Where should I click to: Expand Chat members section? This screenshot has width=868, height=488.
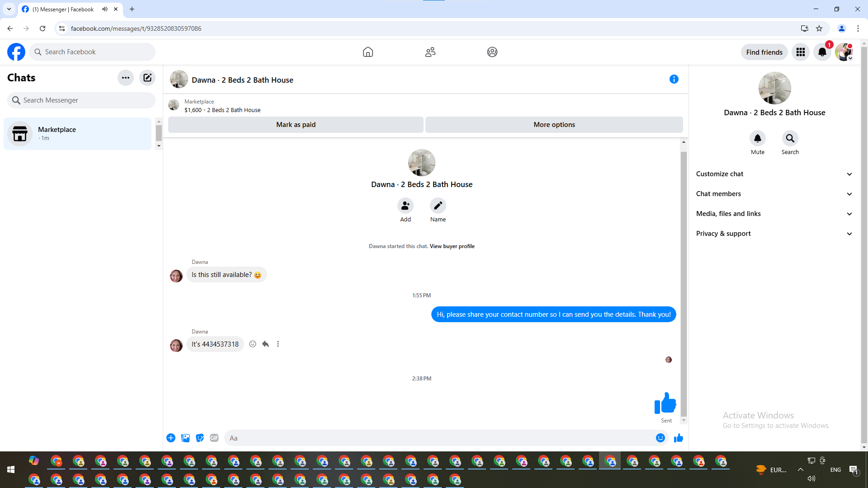[774, 194]
